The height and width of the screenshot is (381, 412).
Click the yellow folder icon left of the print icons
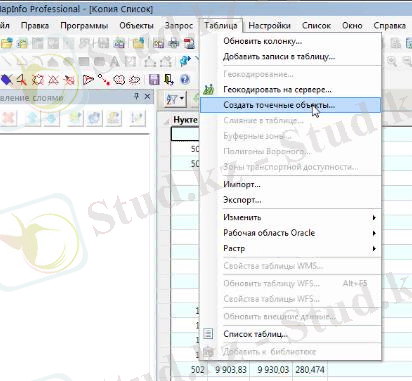pos(138,43)
